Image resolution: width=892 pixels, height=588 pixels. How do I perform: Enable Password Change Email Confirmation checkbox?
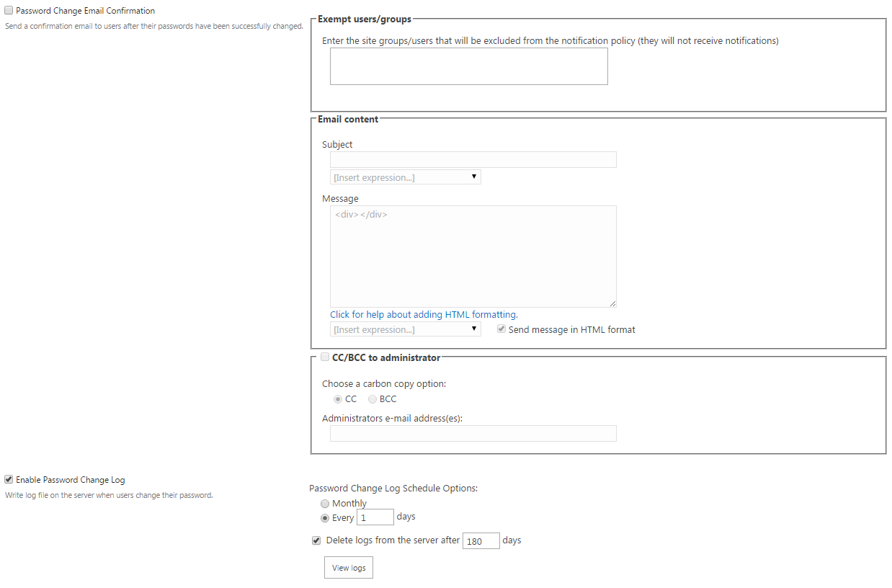coord(9,11)
